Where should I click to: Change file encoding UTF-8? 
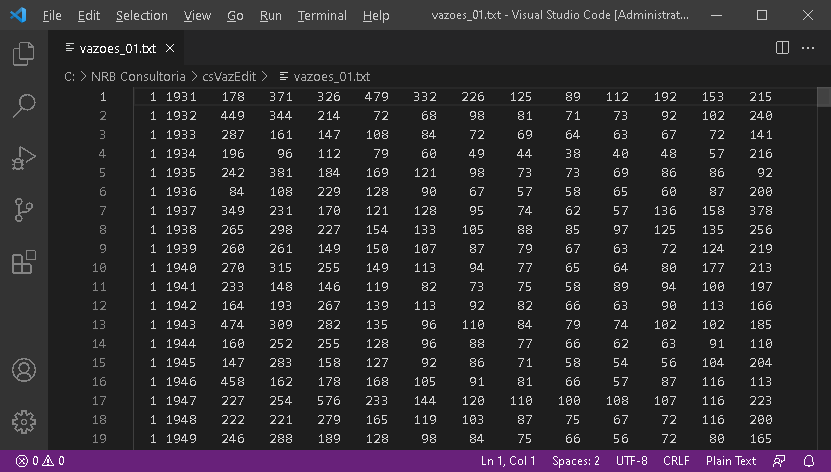pos(631,461)
